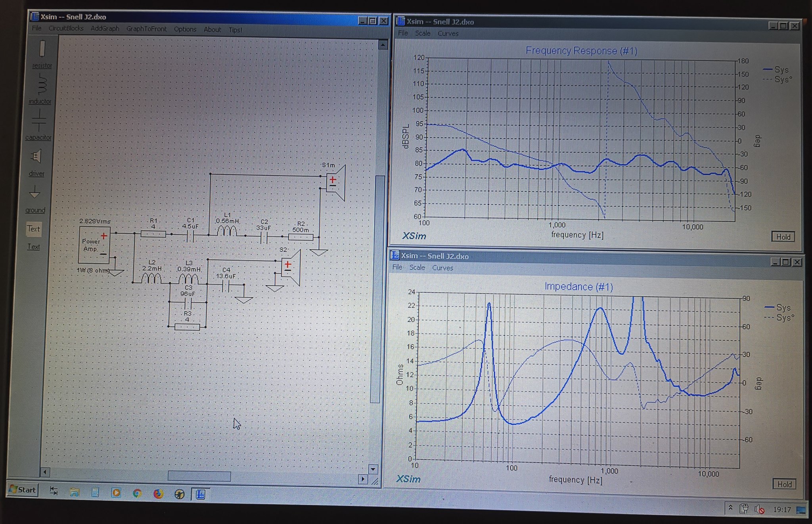Open the CircuitBlocks menu
The height and width of the screenshot is (524, 812).
click(66, 29)
